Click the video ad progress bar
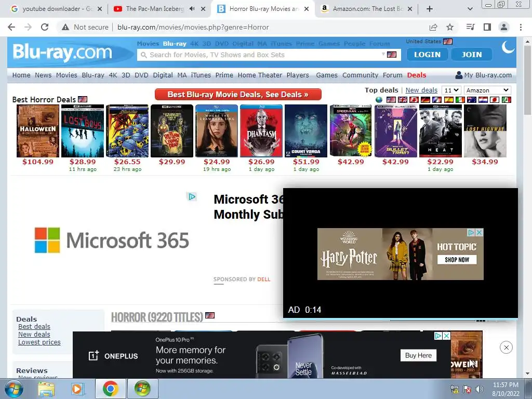Screen dimensions: 532x399 (401, 320)
